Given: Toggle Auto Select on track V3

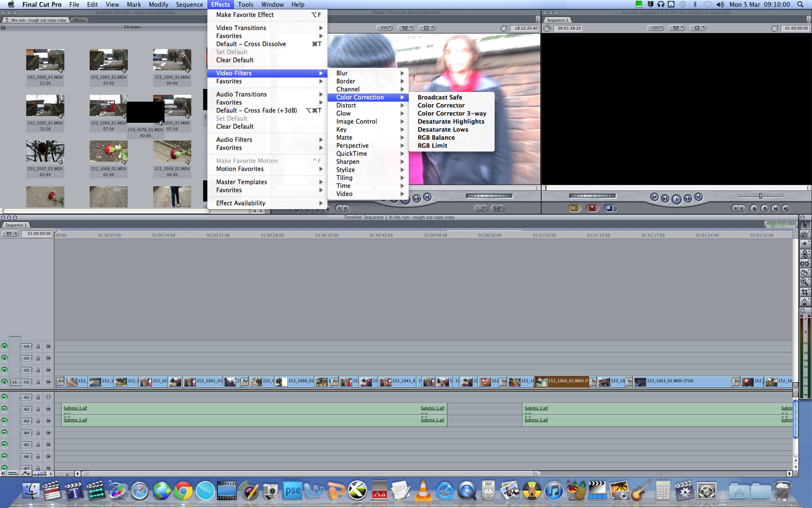Looking at the screenshot, I should pyautogui.click(x=48, y=358).
